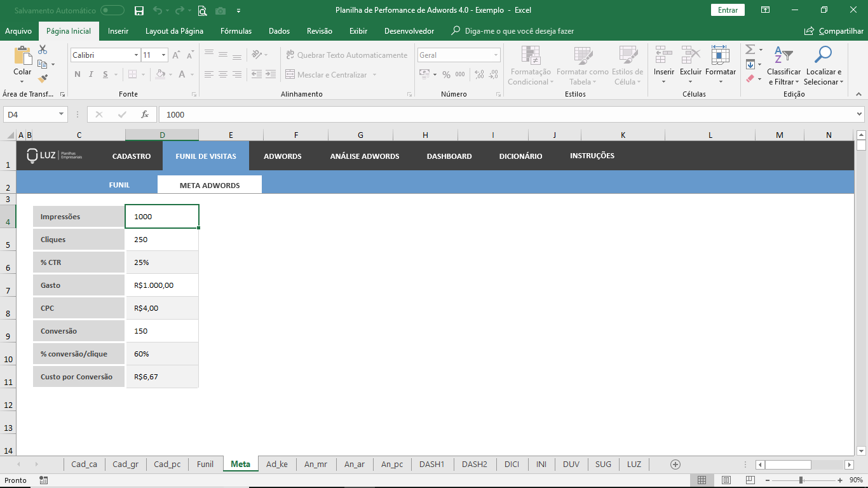Click the Cut scissors icon

(x=43, y=50)
